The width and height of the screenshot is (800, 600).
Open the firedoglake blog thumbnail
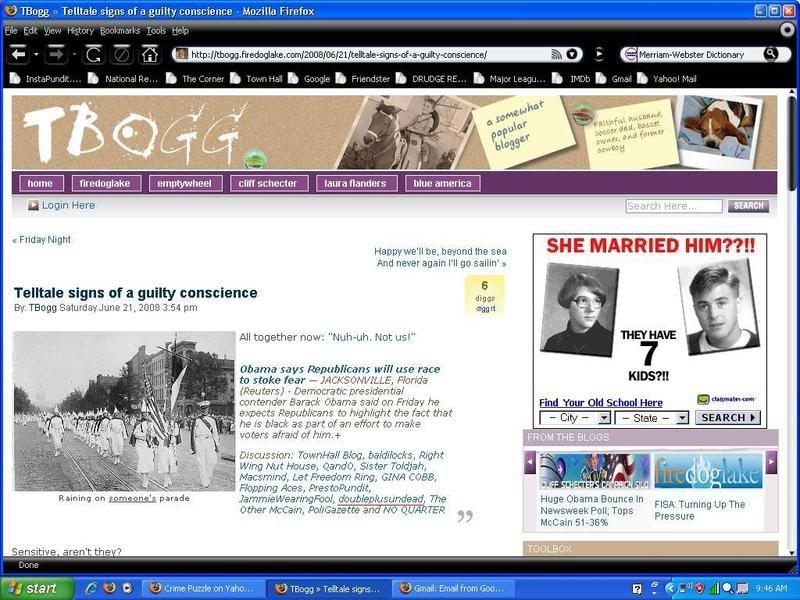708,471
